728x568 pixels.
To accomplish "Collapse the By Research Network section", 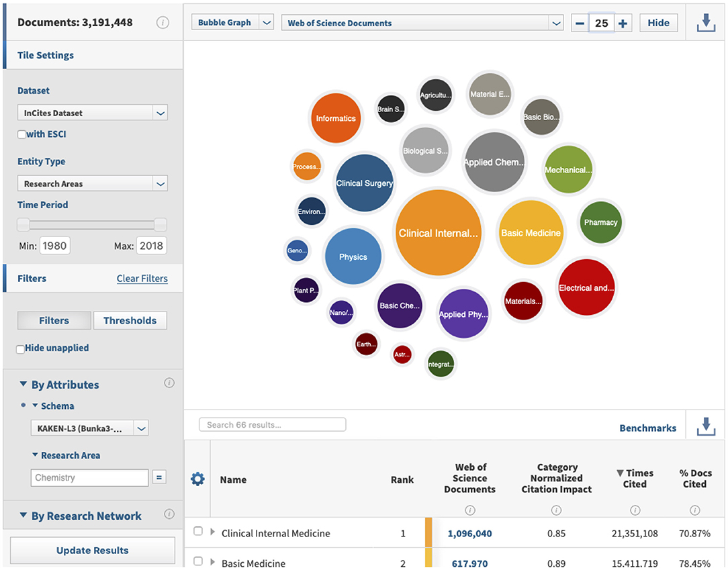I will click(x=24, y=515).
